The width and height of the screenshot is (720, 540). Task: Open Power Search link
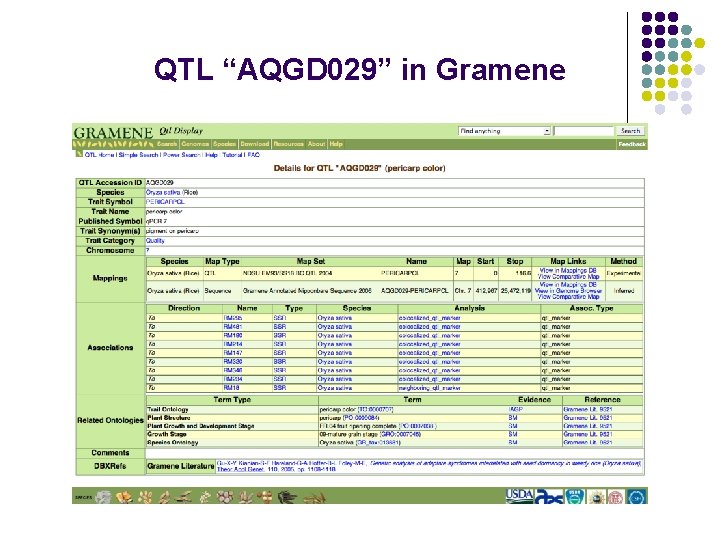click(x=182, y=155)
